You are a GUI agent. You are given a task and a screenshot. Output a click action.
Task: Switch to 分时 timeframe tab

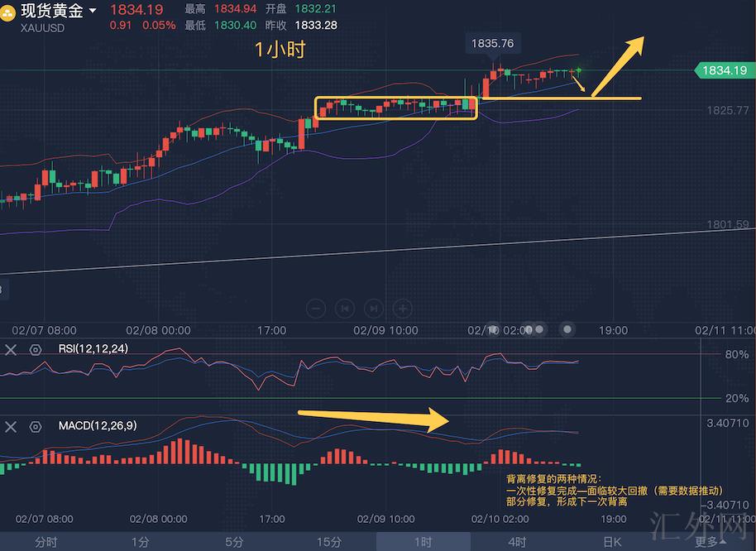(46, 542)
